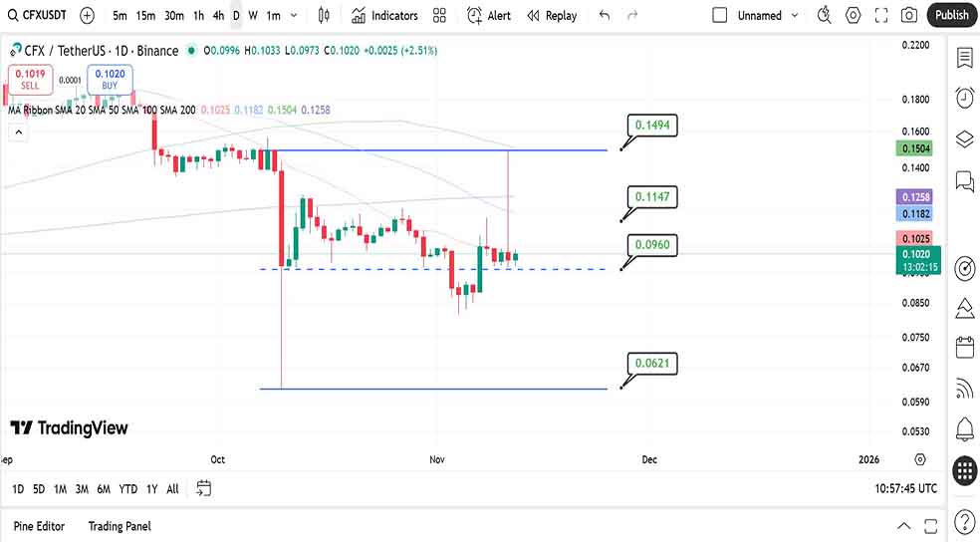
Task: Click the Publish button
Action: [951, 15]
